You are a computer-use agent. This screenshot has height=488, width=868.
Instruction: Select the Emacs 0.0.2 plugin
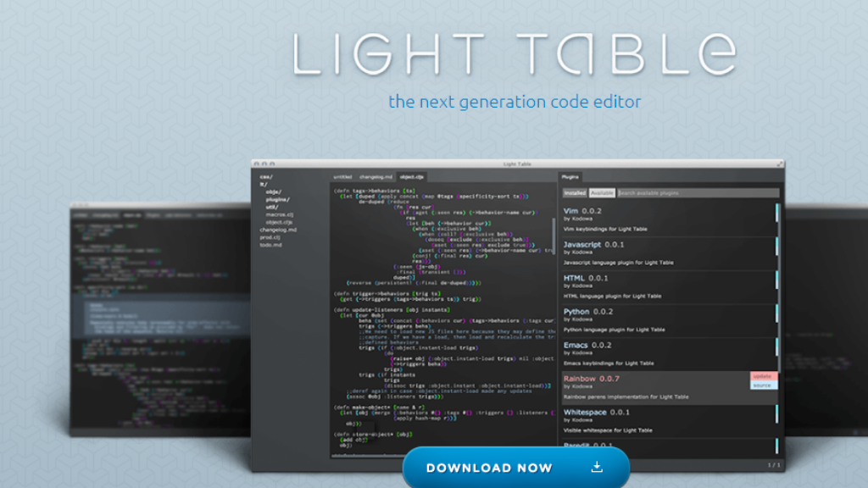(670, 354)
